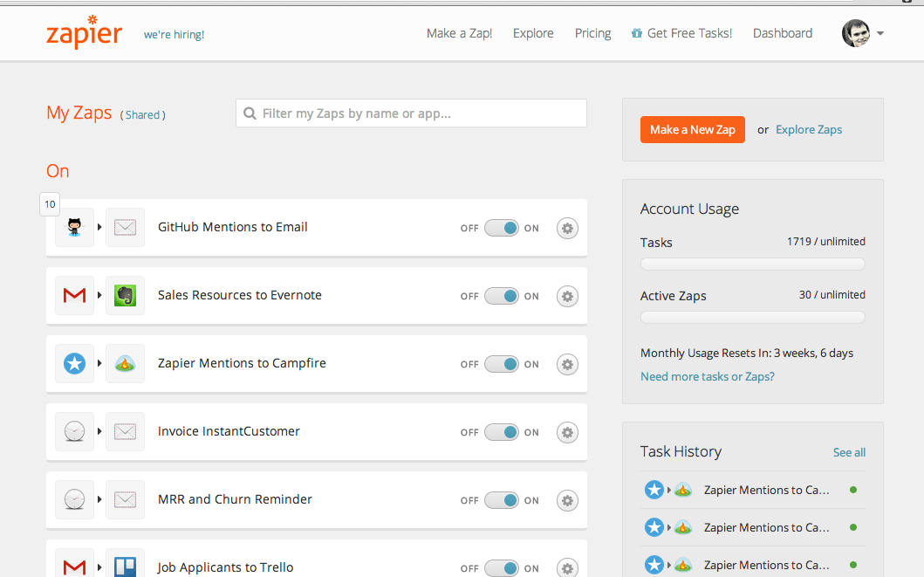Open settings gear for Job Applicants to Trello

coord(567,567)
